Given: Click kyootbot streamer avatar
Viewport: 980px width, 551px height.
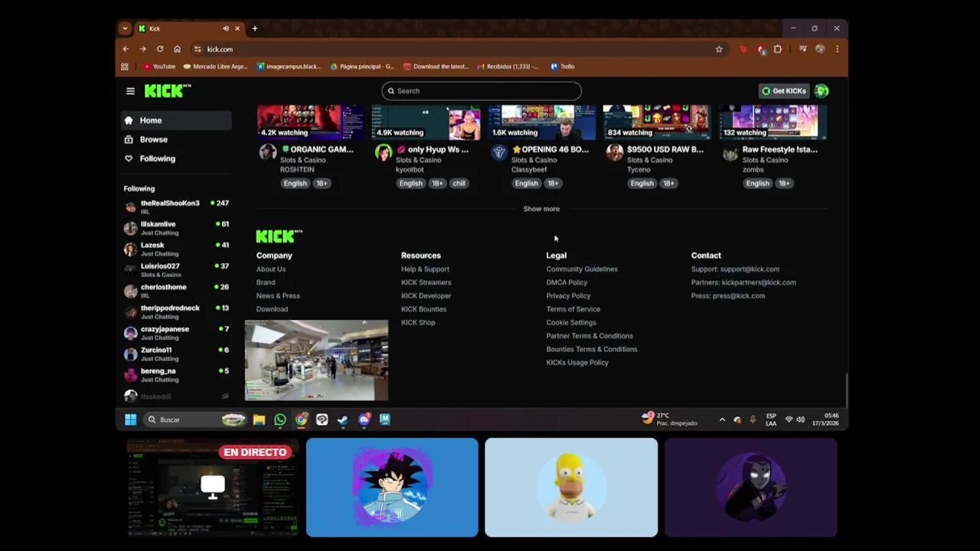Looking at the screenshot, I should point(383,152).
